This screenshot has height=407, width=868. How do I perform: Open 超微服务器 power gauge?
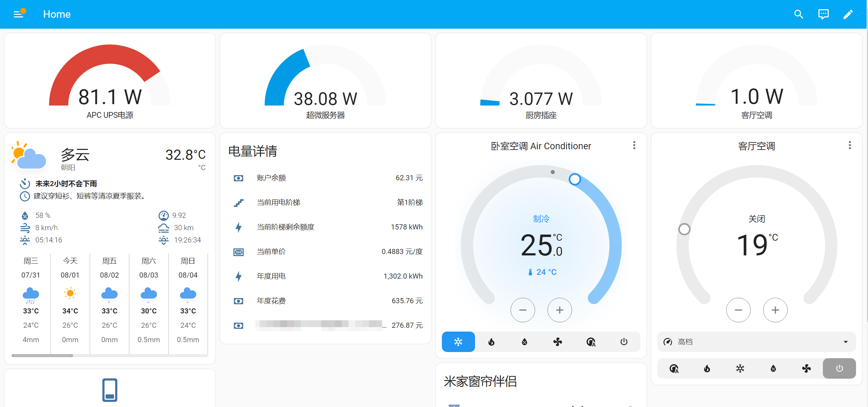[325, 81]
